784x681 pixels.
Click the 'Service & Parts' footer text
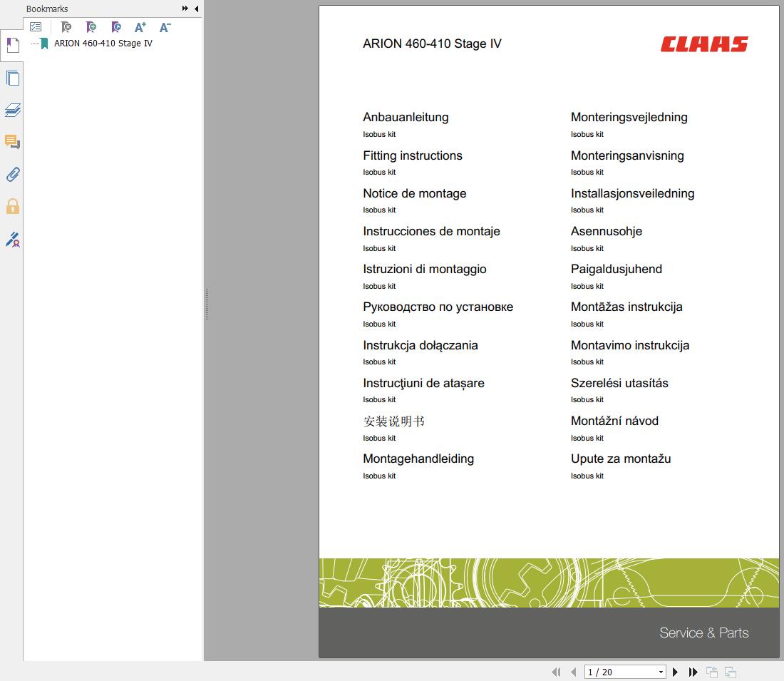tap(703, 633)
